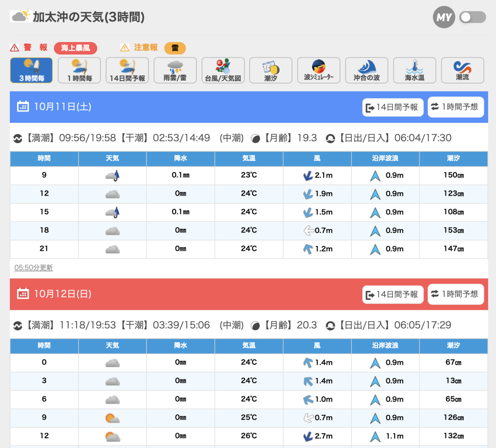Viewport: 496px width, 448px height.
Task: Open the 波シミュレーター wave simulator icon
Action: (319, 70)
